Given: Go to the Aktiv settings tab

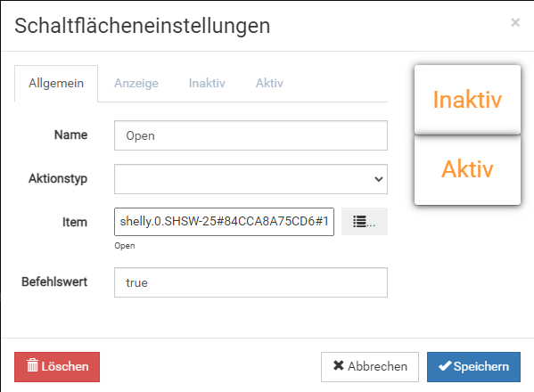Looking at the screenshot, I should [x=269, y=84].
